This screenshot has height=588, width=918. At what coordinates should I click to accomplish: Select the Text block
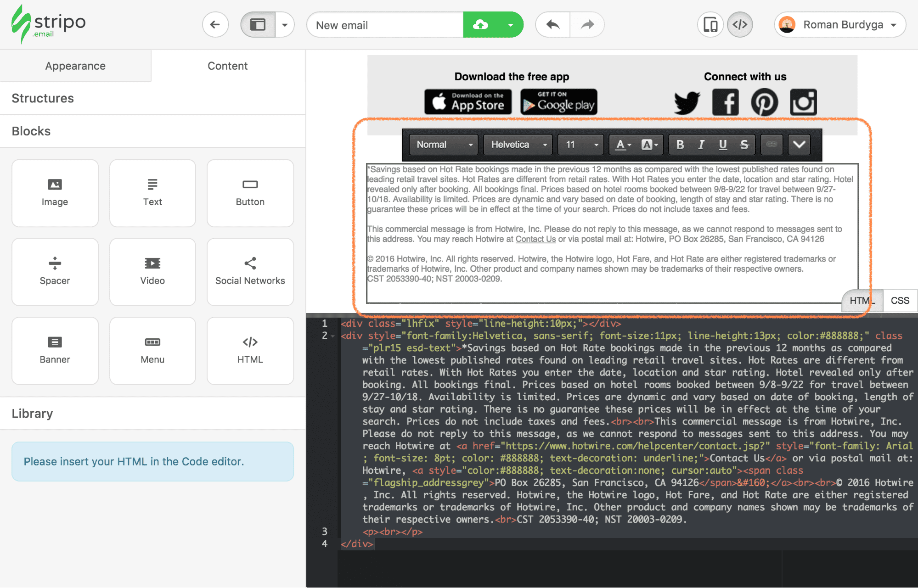pos(152,193)
